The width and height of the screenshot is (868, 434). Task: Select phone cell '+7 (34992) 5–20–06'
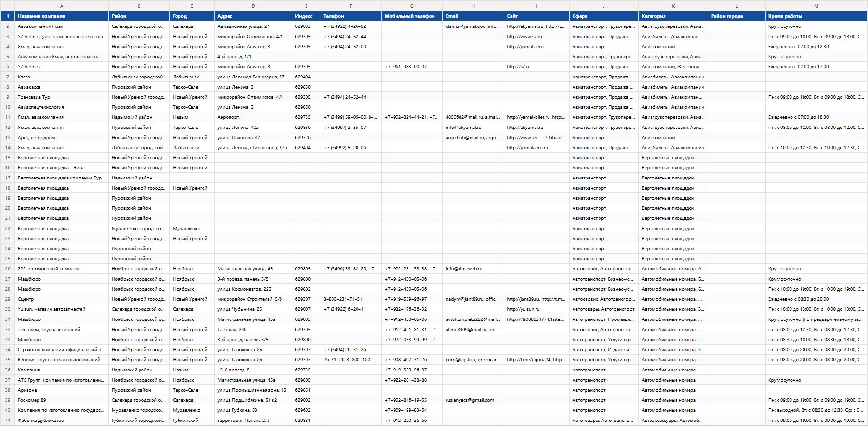(351, 148)
